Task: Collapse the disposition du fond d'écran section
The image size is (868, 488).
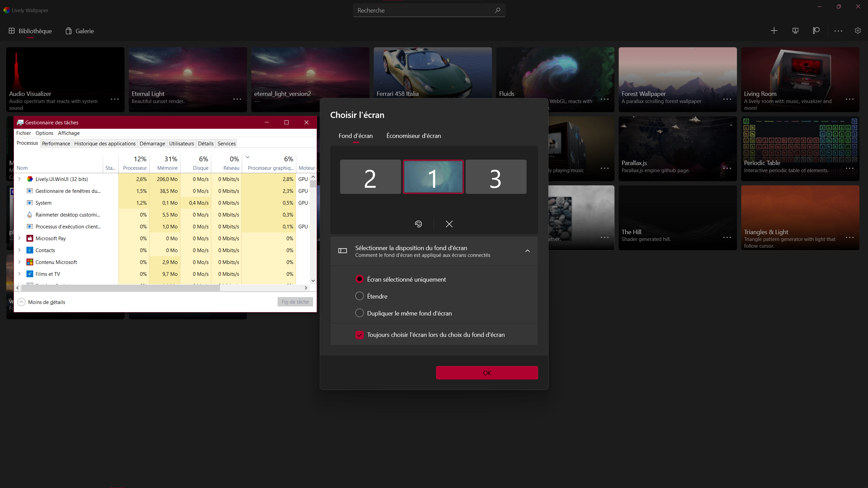Action: point(528,251)
